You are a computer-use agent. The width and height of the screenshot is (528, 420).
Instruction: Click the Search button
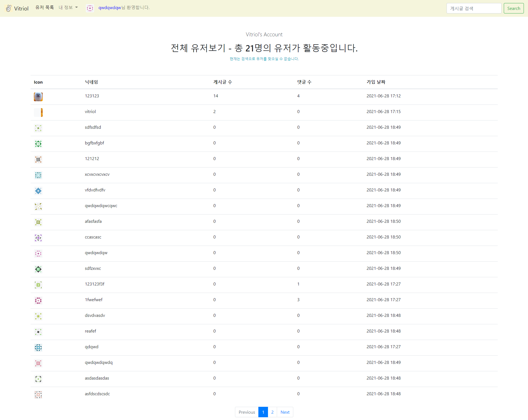[513, 8]
